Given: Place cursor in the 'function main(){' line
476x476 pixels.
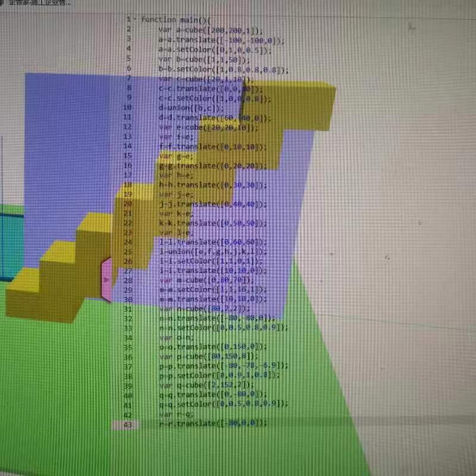Looking at the screenshot, I should 180,20.
